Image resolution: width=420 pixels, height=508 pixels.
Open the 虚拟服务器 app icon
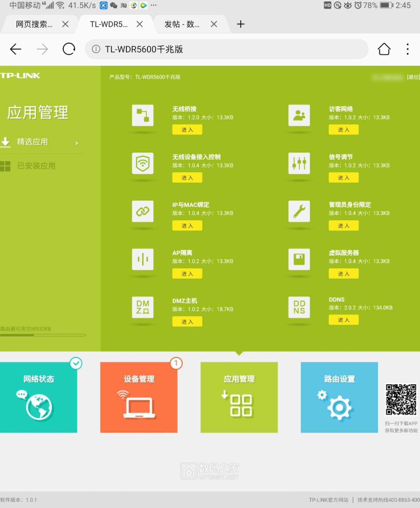pos(299,259)
